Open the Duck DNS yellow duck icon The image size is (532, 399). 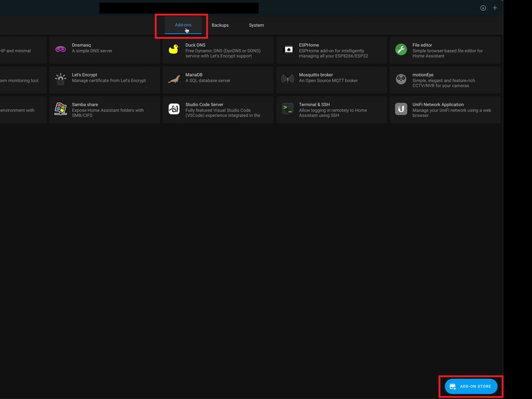(x=174, y=49)
